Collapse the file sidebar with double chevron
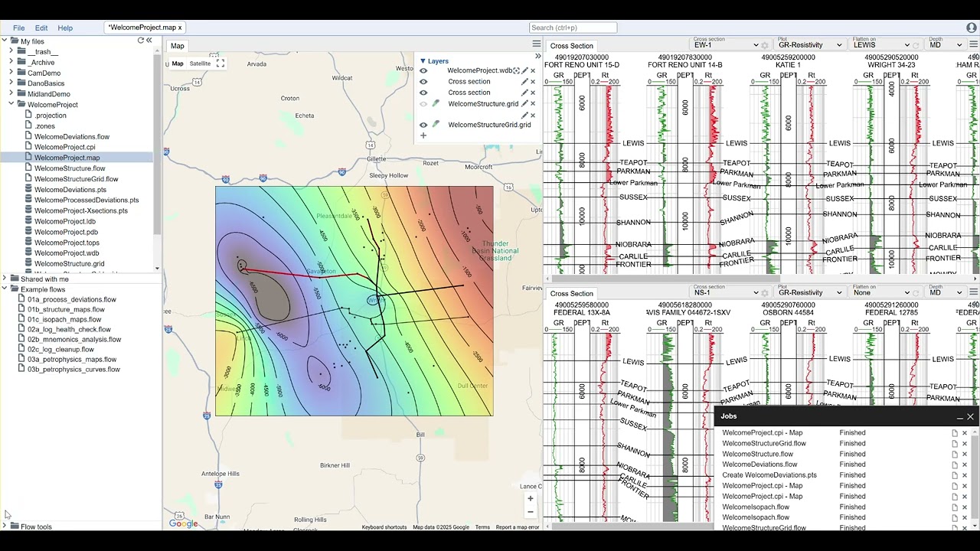This screenshot has width=980, height=551. [149, 41]
